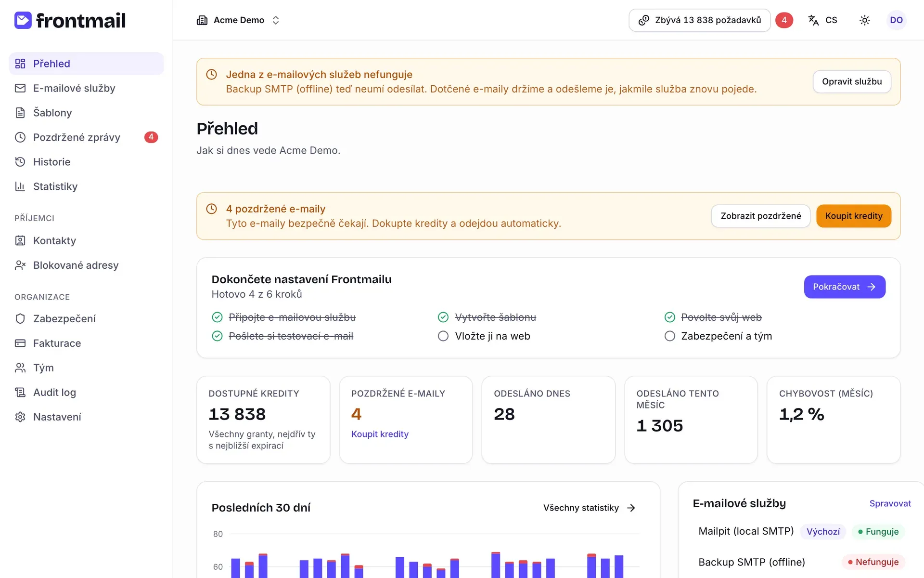Open the Šablony section
The image size is (924, 578).
pos(86,113)
